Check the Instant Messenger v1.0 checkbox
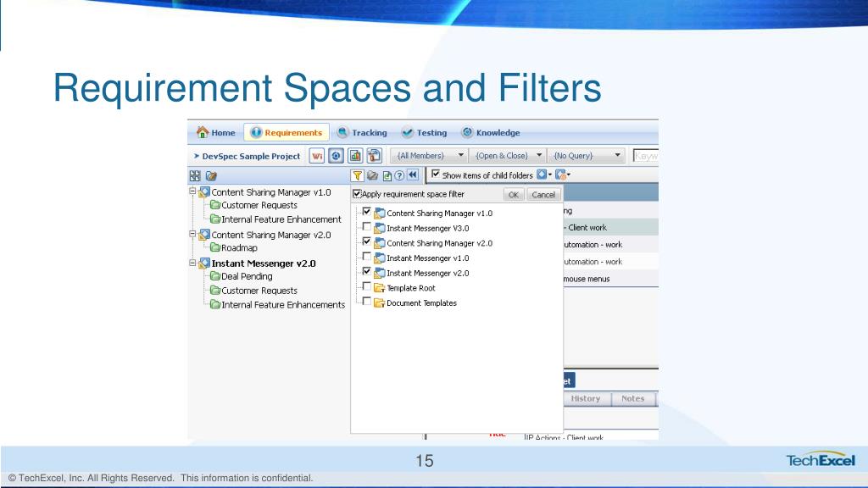This screenshot has width=868, height=488. click(366, 257)
